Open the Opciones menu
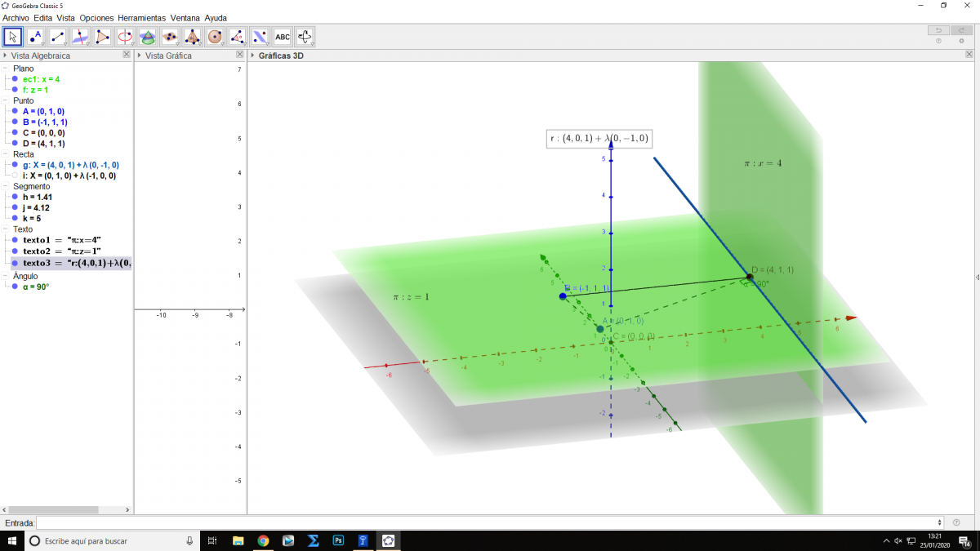 click(x=96, y=18)
